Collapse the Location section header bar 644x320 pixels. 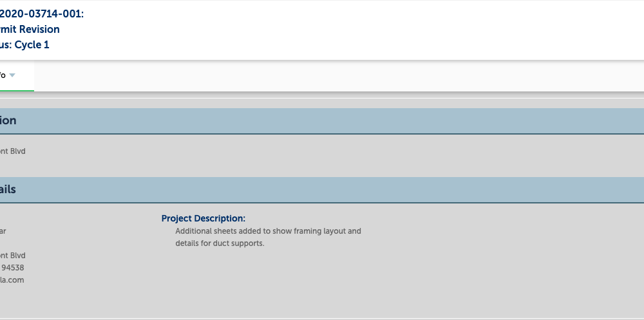click(322, 121)
